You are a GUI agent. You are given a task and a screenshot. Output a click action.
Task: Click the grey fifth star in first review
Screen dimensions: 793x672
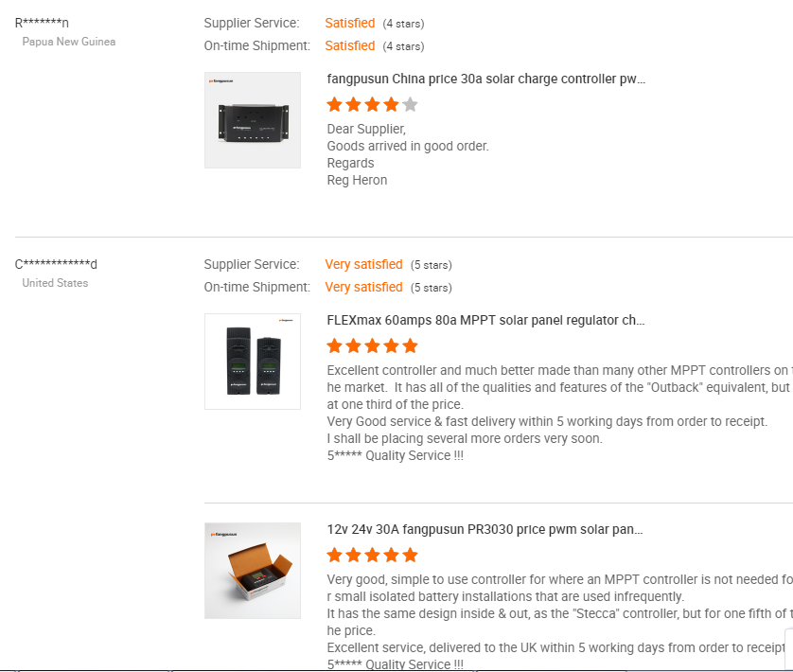pos(410,105)
